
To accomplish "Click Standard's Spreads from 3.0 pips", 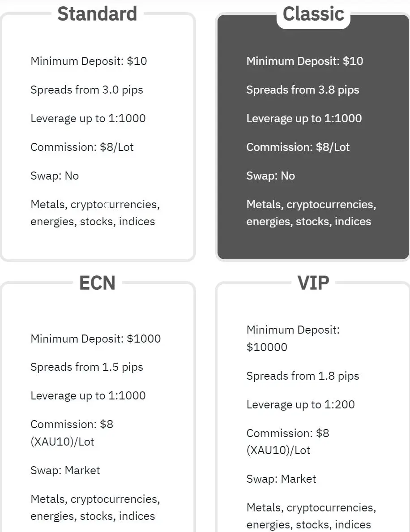I will (x=87, y=90).
